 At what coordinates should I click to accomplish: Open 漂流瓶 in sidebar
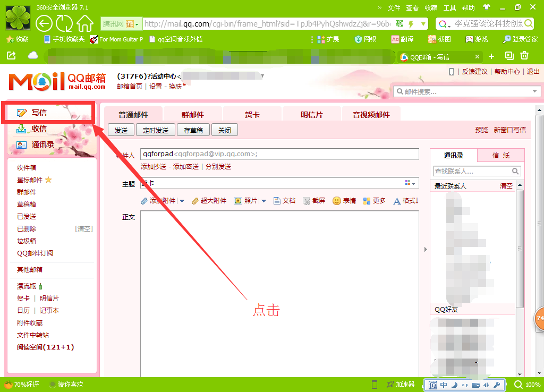coord(27,286)
